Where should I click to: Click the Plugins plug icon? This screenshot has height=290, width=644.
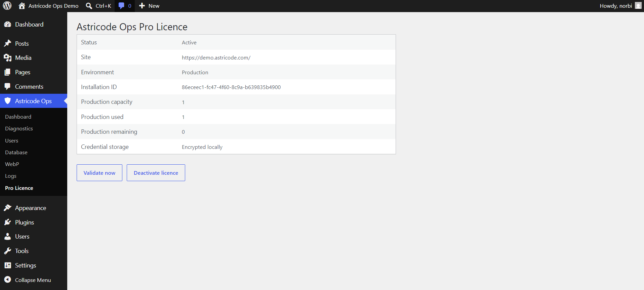point(7,222)
